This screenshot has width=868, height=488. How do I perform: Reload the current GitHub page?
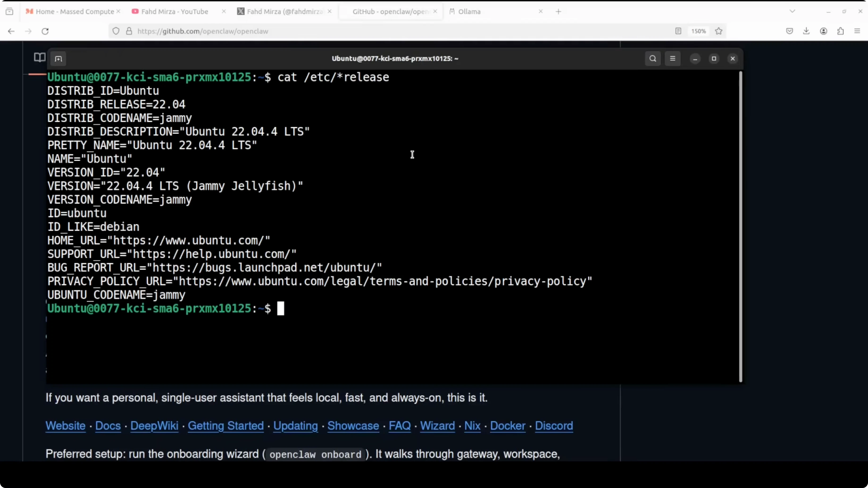(x=45, y=31)
